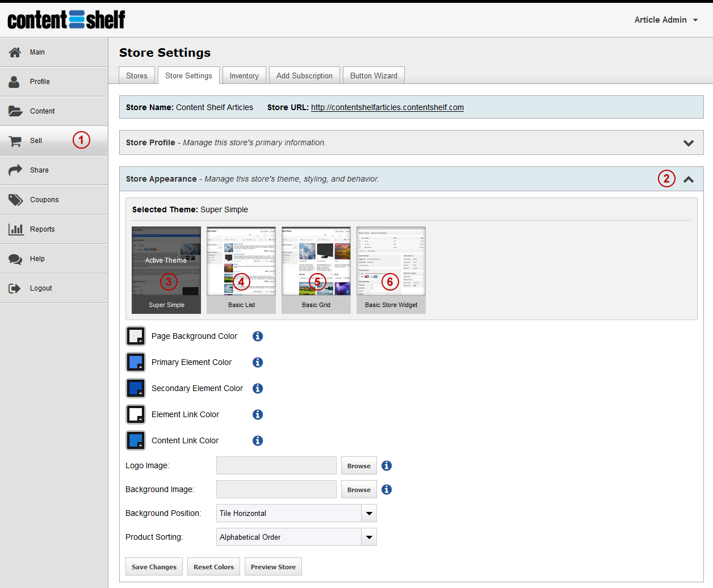The image size is (713, 588).
Task: Click the Sell shopping cart icon
Action: (x=15, y=141)
